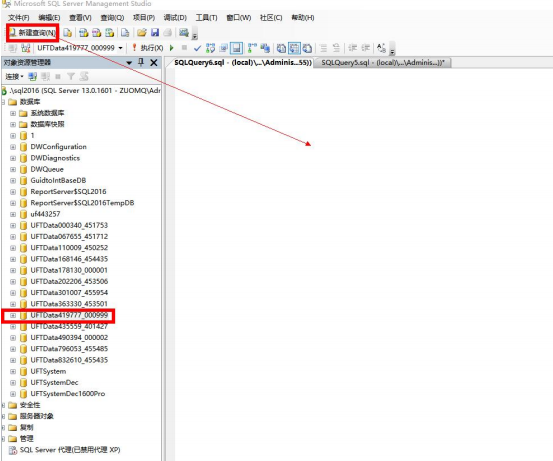Screen dimensions: 553x461
Task: Click the Analysis Services XMLA Query icon
Action: 110,33
